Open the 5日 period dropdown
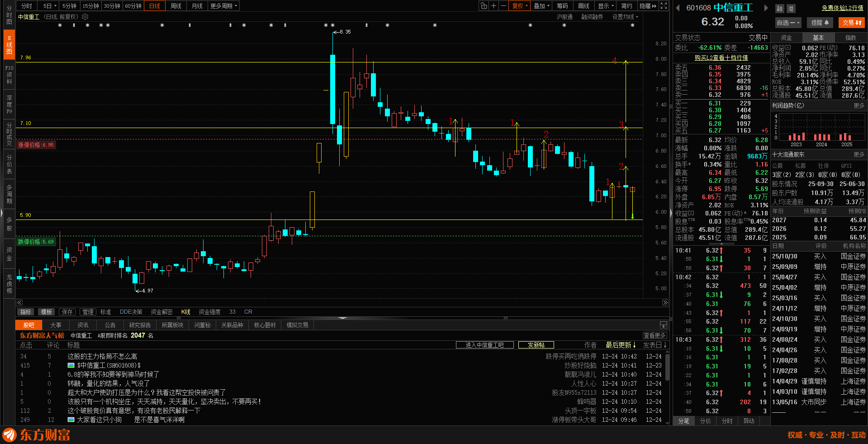 pyautogui.click(x=50, y=6)
